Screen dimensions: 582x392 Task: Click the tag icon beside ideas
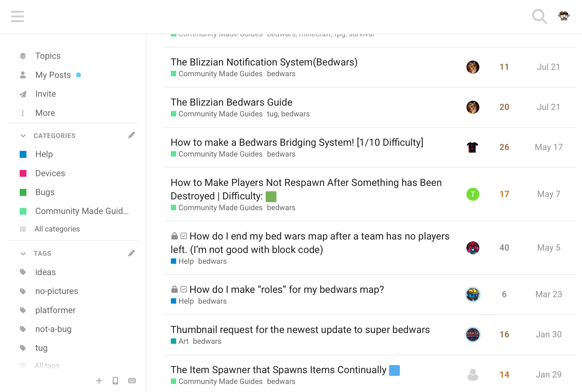point(23,272)
